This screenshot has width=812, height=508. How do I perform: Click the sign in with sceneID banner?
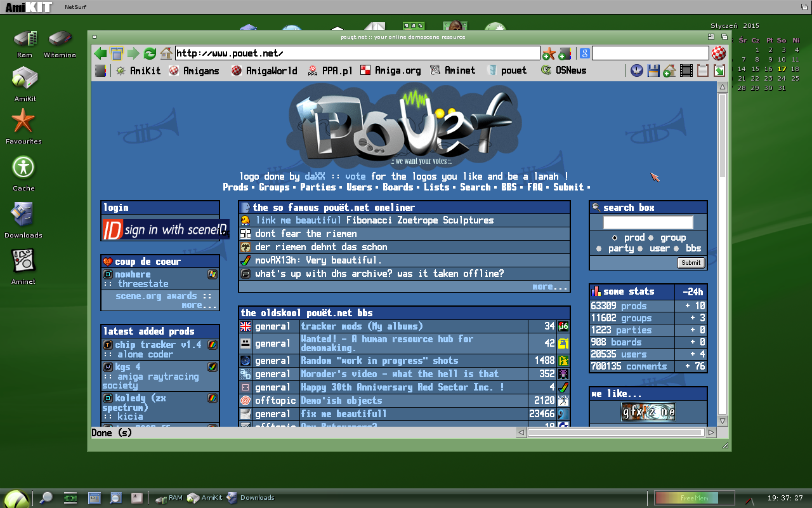[165, 229]
